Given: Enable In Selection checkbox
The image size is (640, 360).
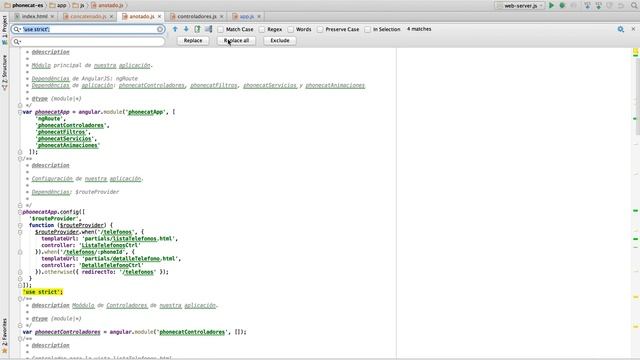Looking at the screenshot, I should pos(368,29).
